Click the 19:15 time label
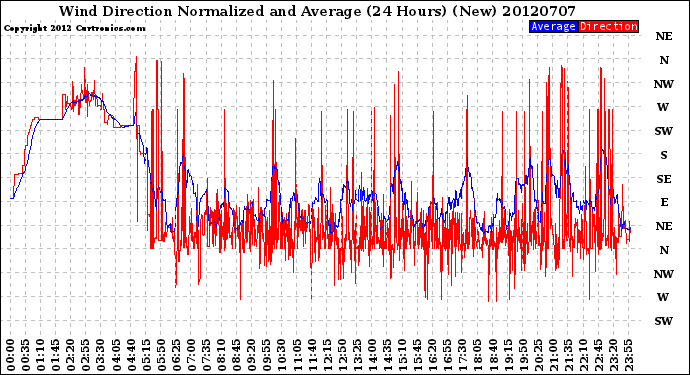This screenshot has width=690, height=375. 508,355
